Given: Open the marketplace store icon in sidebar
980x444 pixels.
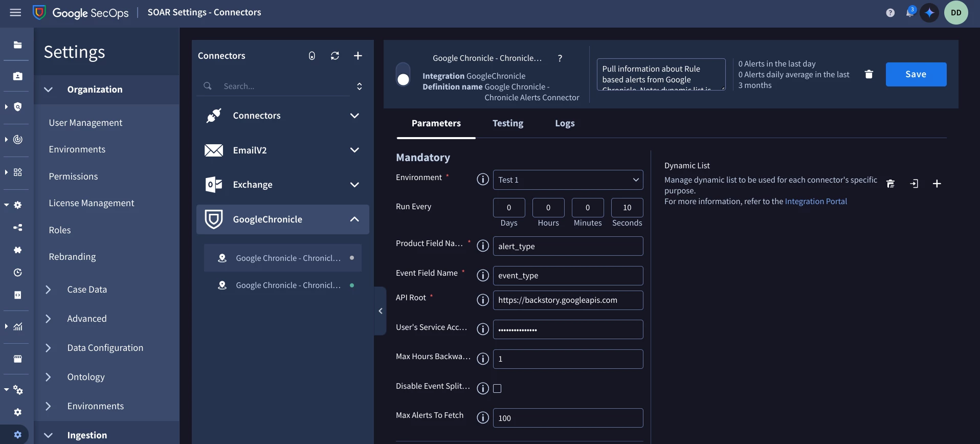Looking at the screenshot, I should click(17, 359).
